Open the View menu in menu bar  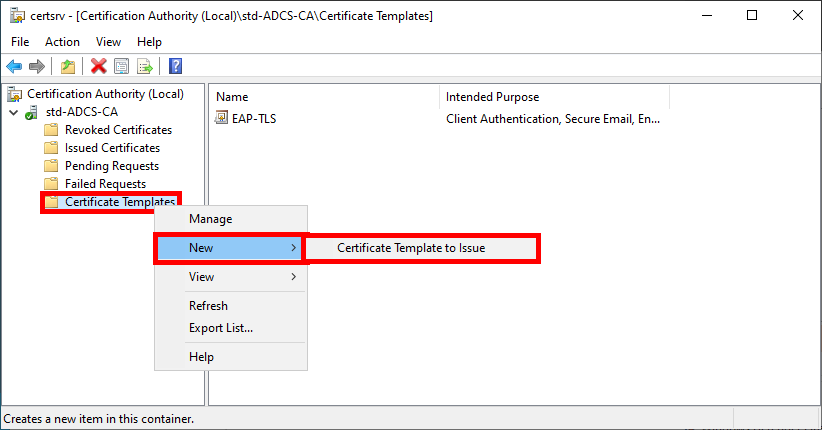point(108,42)
